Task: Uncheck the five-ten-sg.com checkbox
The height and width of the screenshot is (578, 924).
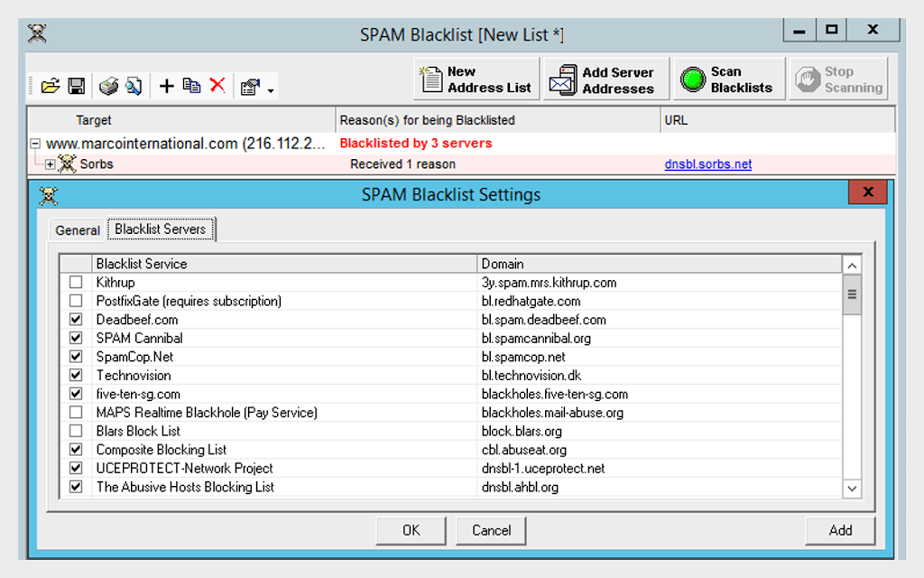Action: click(76, 394)
